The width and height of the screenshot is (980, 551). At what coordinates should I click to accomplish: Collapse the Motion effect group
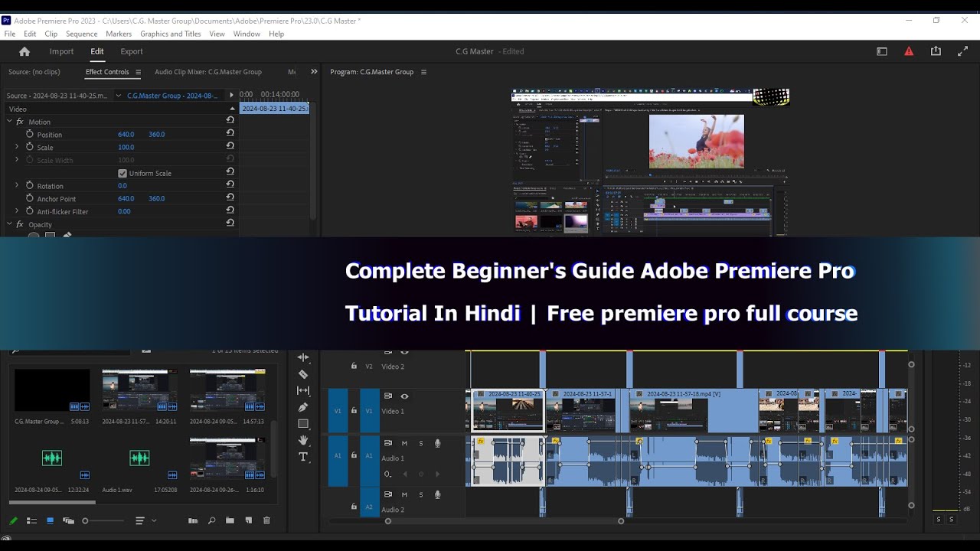click(x=10, y=122)
